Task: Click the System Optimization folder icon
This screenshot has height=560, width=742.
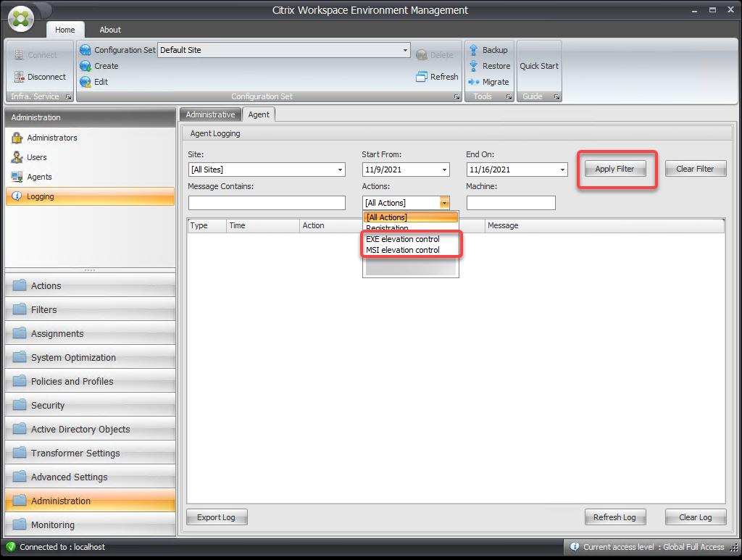Action: click(20, 357)
